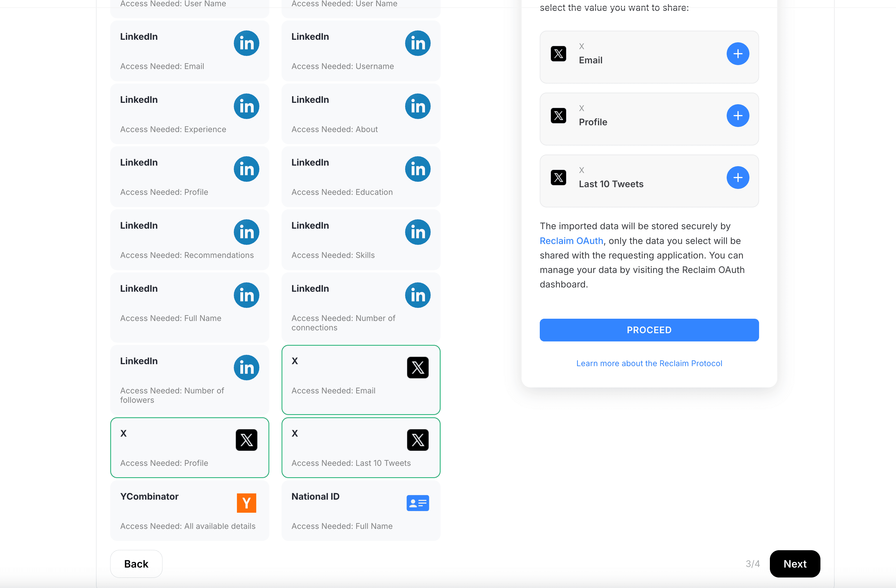Click 'Access Needed: Profile' under LinkedIn
This screenshot has width=896, height=588.
164,192
